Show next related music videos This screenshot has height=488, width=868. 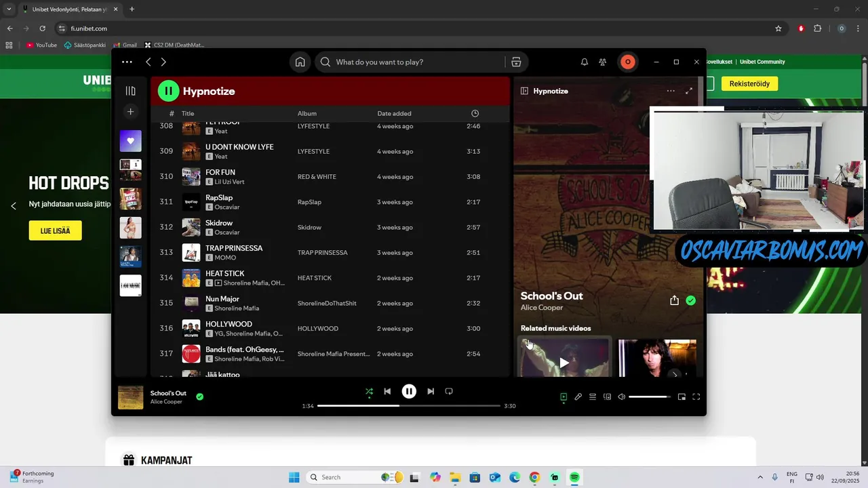[x=674, y=373]
